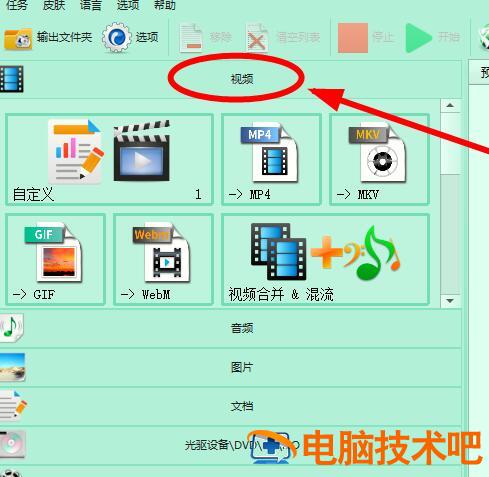Open the 输出文件夹 output folder icon
Viewport: 489px width, 477px height.
[18, 38]
